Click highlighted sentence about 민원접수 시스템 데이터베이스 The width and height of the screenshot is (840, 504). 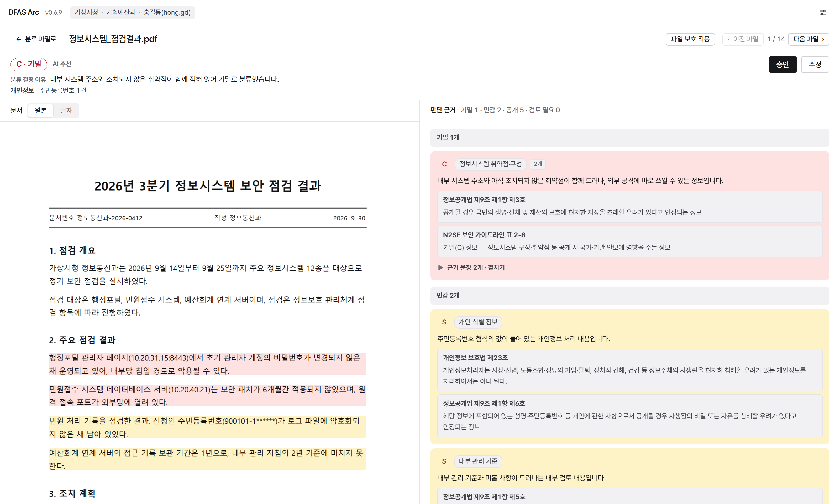click(x=207, y=396)
